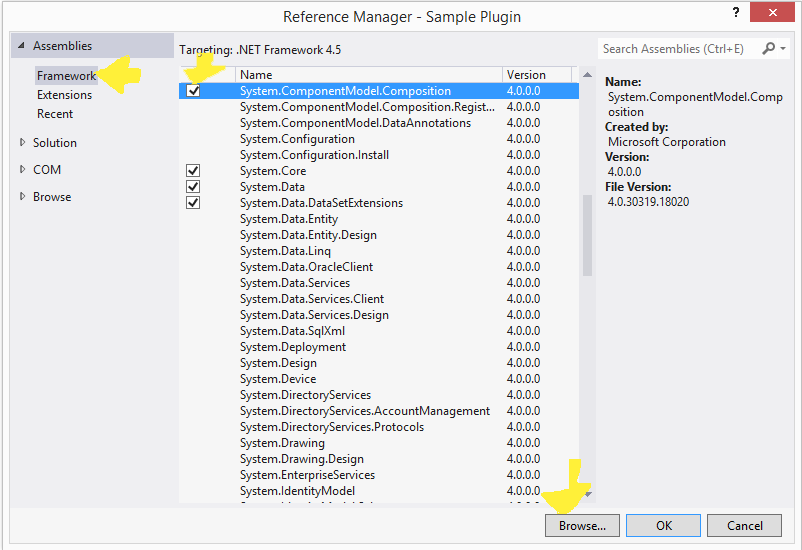
Task: Select System.Data.Services.Client row
Action: (379, 299)
